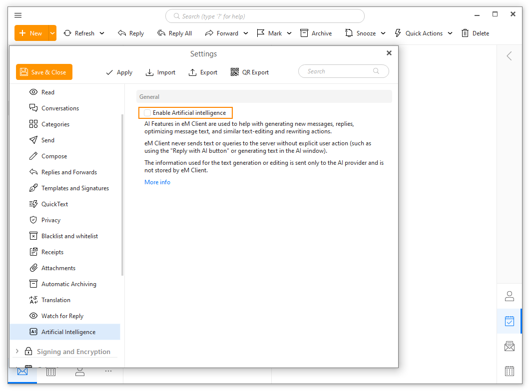Viewport: 532px width, 392px height.
Task: Expand the Snooze dropdown arrow
Action: [383, 33]
